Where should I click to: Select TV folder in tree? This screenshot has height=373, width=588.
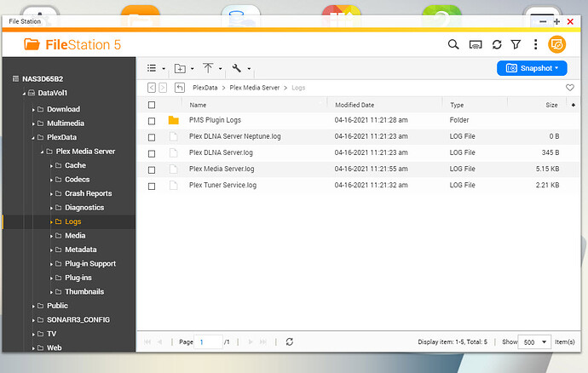(x=51, y=334)
